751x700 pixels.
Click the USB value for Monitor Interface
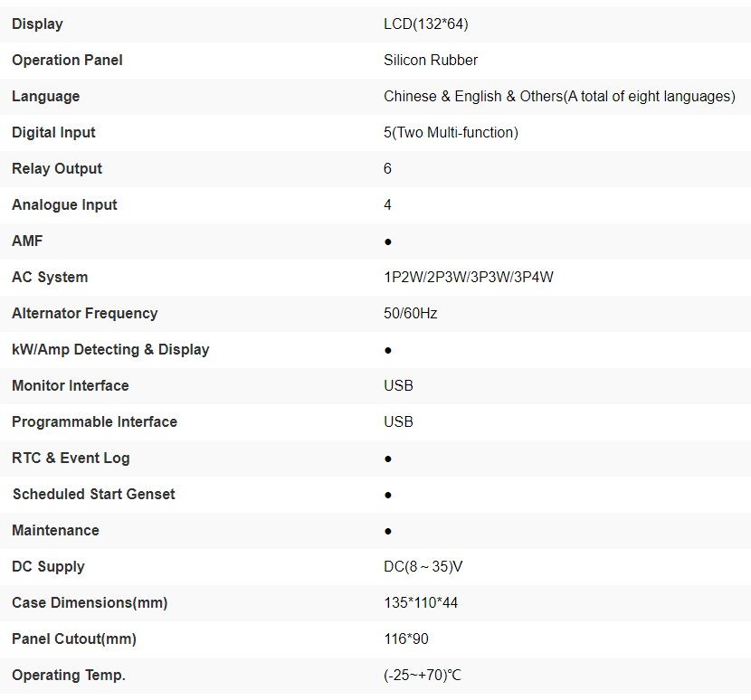point(398,385)
